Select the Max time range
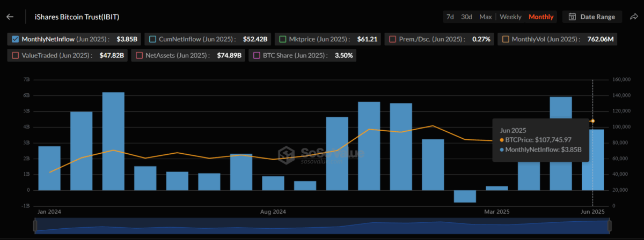The height and width of the screenshot is (240, 644). tap(486, 17)
